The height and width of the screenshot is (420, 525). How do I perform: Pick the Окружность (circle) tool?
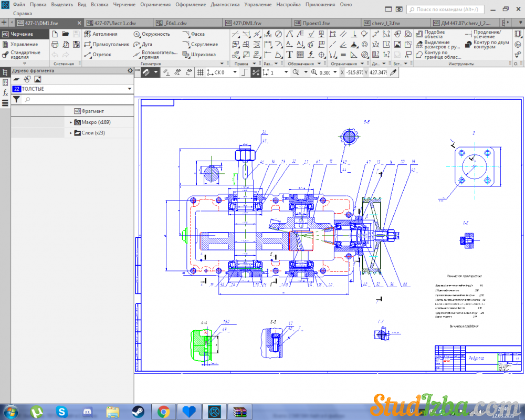point(152,34)
